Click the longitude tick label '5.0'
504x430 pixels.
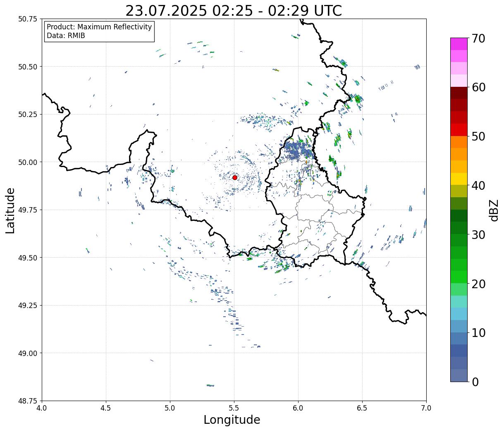coord(170,408)
